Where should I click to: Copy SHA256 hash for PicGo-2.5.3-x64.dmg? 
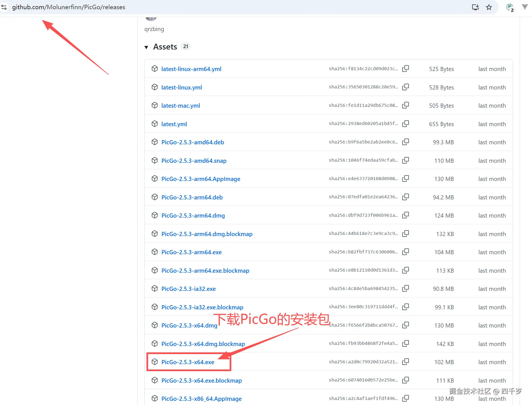405,325
